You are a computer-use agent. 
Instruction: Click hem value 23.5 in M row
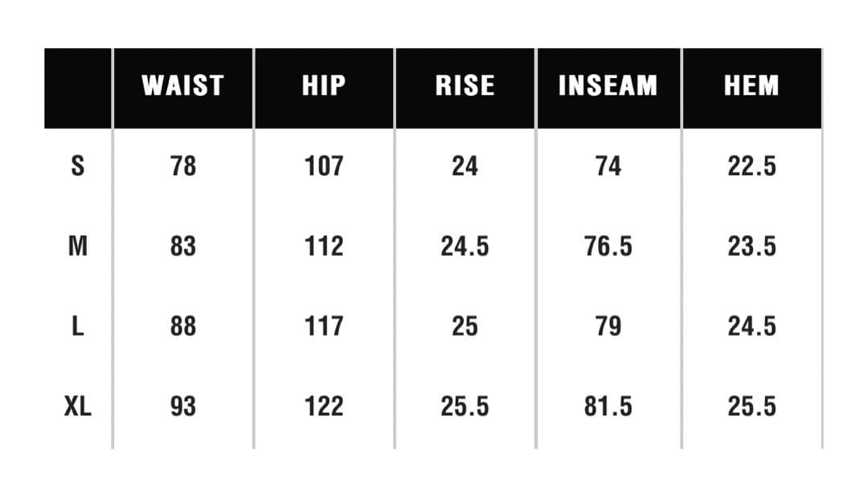pyautogui.click(x=752, y=246)
